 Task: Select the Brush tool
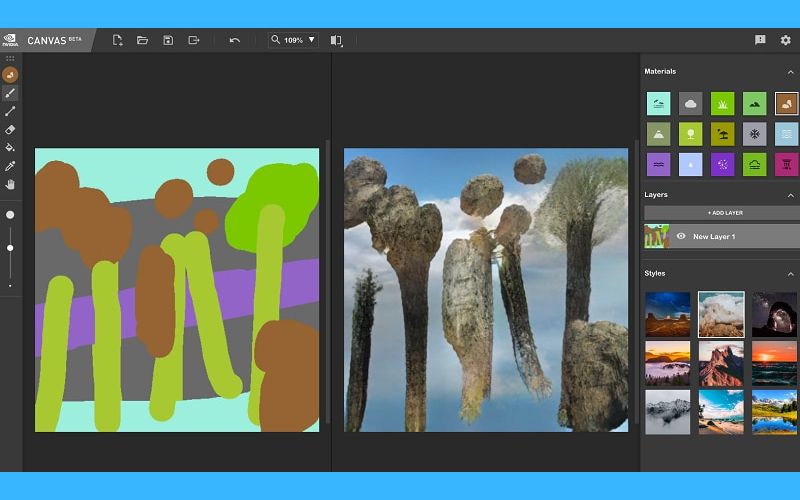(x=10, y=93)
